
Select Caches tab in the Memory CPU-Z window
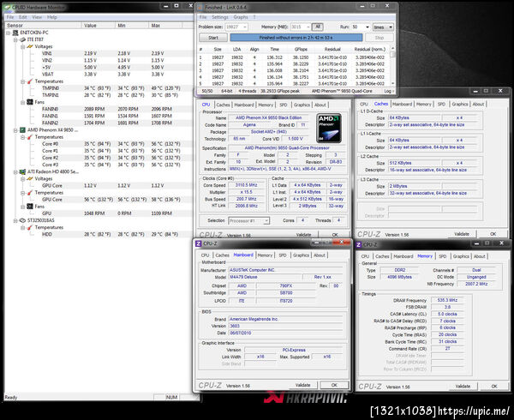click(382, 256)
